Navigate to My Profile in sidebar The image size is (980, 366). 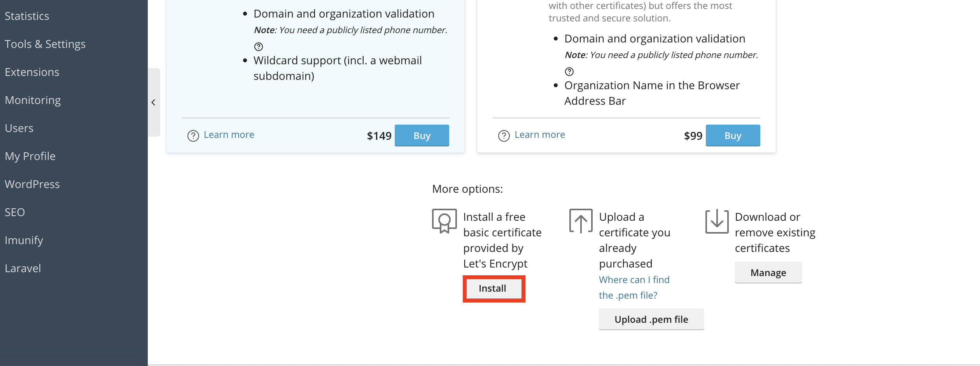(x=30, y=156)
